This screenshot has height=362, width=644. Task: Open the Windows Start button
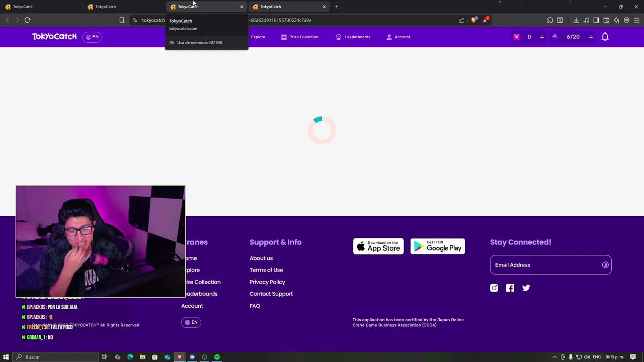(6, 357)
